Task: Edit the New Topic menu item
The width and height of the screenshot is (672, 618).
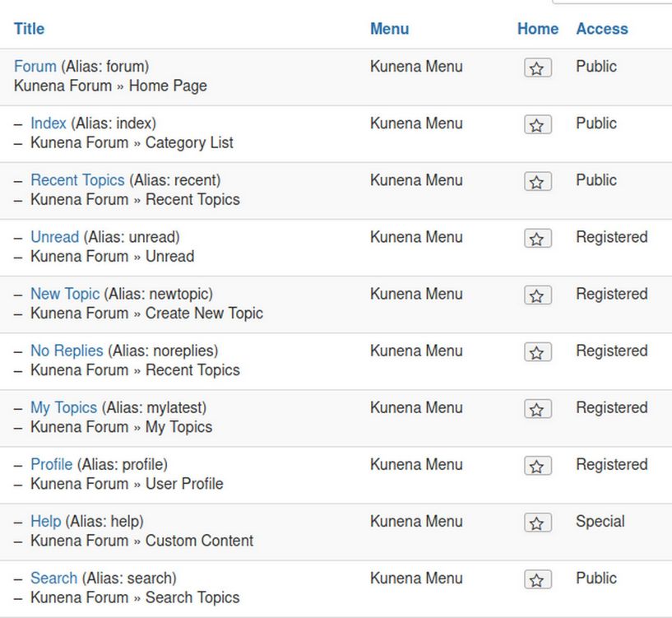Action: tap(65, 294)
